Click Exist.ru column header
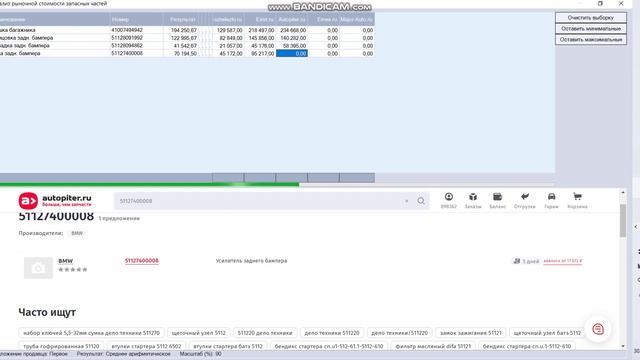The width and height of the screenshot is (640, 360). point(260,19)
